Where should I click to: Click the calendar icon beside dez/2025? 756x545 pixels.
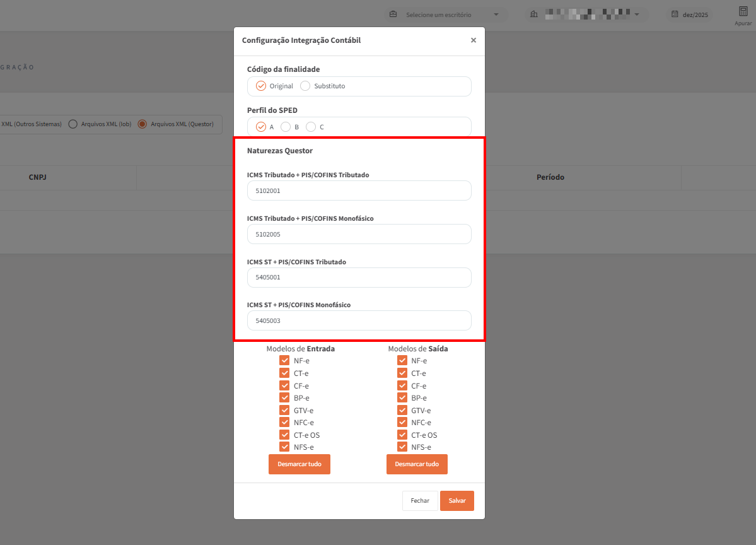pyautogui.click(x=674, y=15)
